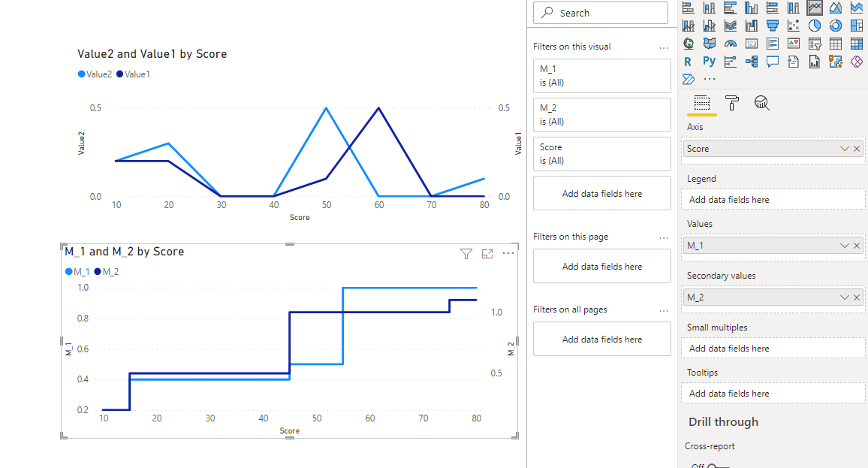Select the 100% stacked bar chart visual
The image size is (868, 468).
772,8
